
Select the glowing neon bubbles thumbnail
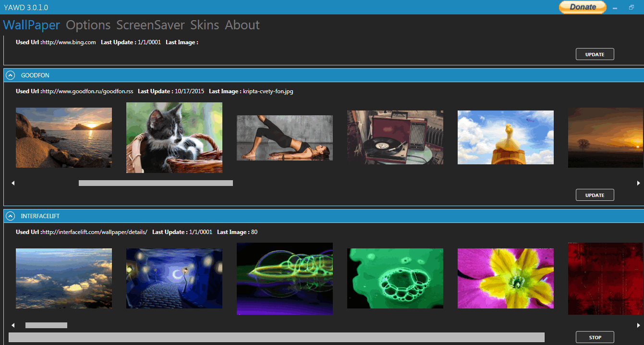285,279
